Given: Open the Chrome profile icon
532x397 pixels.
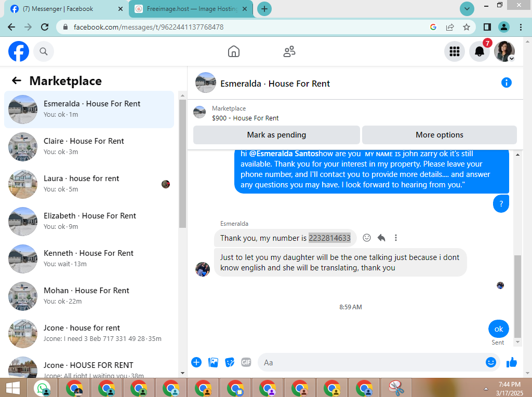Looking at the screenshot, I should (504, 27).
